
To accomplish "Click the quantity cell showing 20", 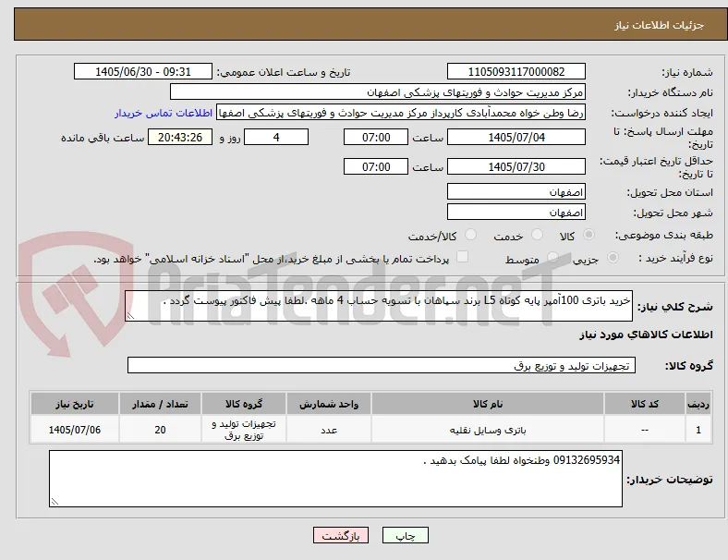I will (160, 430).
